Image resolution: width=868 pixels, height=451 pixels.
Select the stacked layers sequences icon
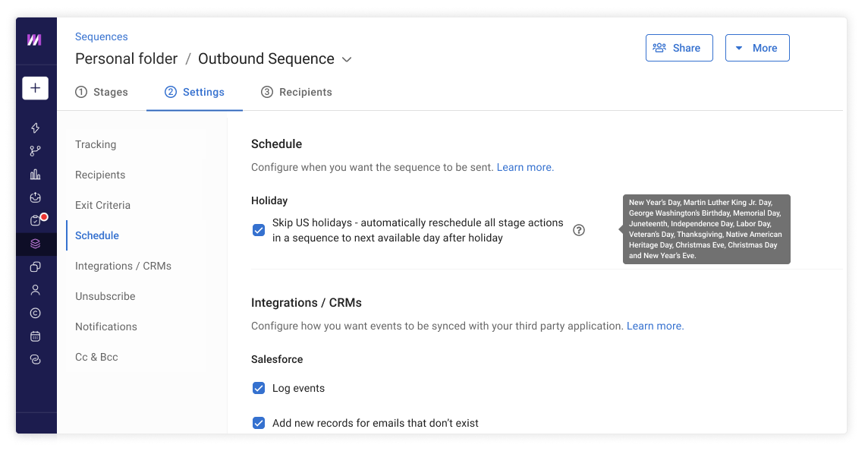tap(35, 244)
